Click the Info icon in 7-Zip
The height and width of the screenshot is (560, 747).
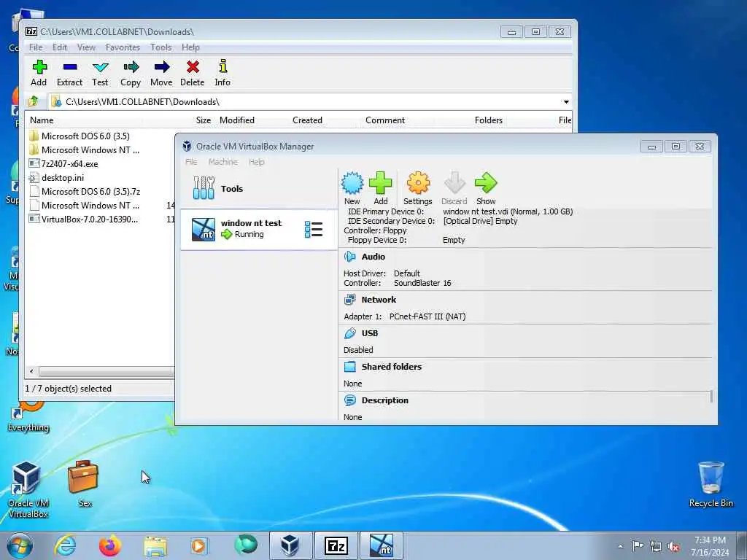click(222, 66)
